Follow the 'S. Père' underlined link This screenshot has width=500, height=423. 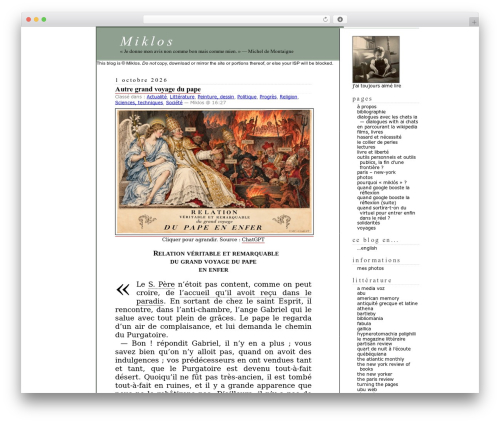pos(161,284)
